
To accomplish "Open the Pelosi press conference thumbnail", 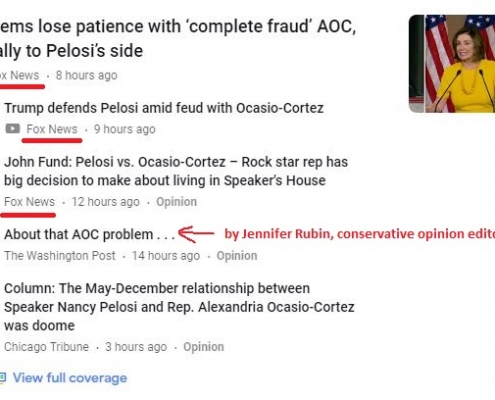I will point(452,64).
